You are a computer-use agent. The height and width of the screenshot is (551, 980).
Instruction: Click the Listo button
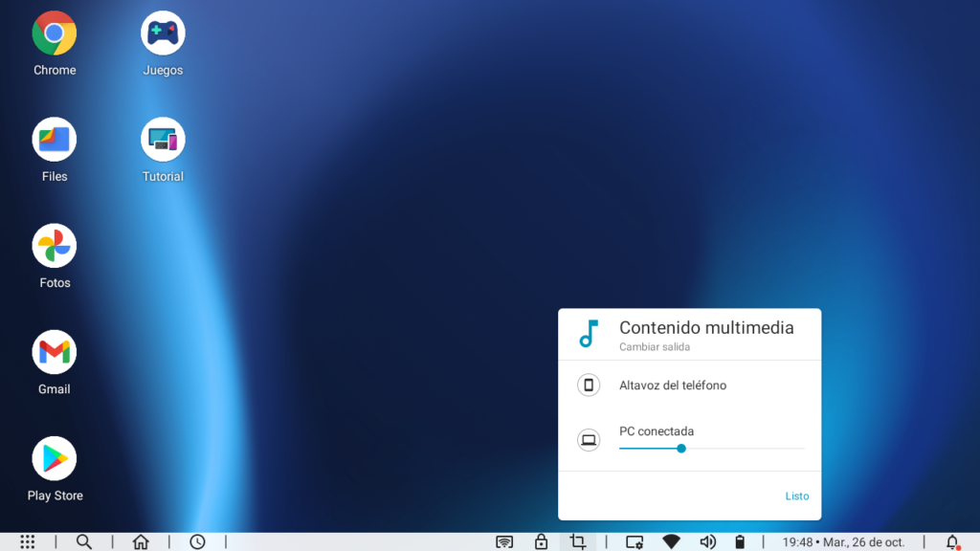[x=796, y=496]
